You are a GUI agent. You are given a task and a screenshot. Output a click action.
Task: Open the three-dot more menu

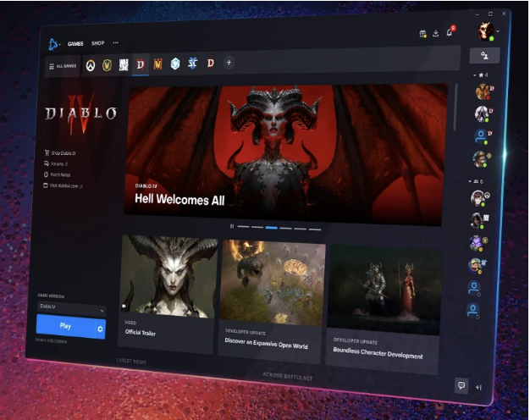click(x=116, y=42)
